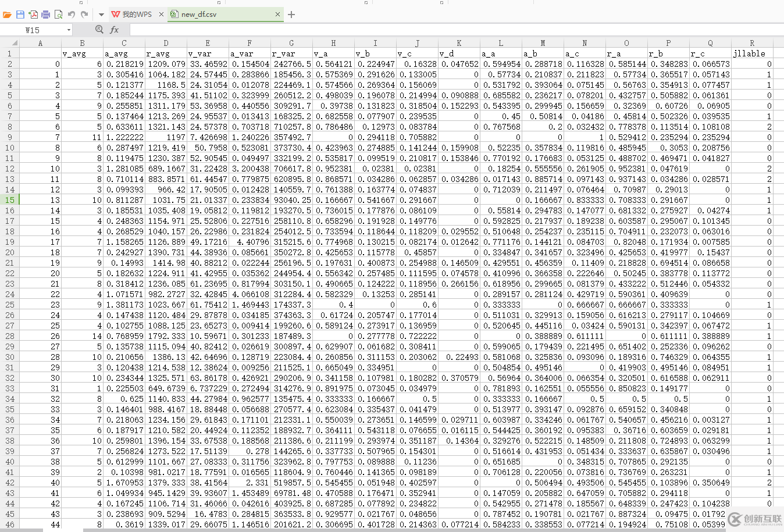Viewport: 784px width, 532px height.
Task: Click cell containing 0.266156
Action: (459, 284)
